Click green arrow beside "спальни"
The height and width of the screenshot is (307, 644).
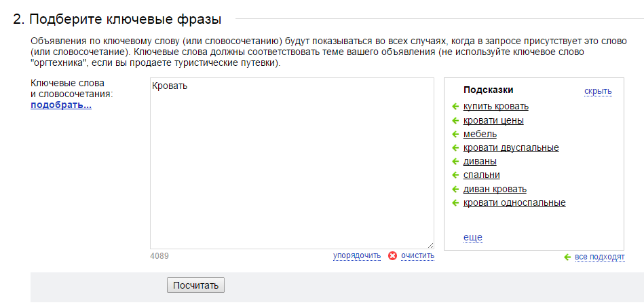click(x=455, y=175)
